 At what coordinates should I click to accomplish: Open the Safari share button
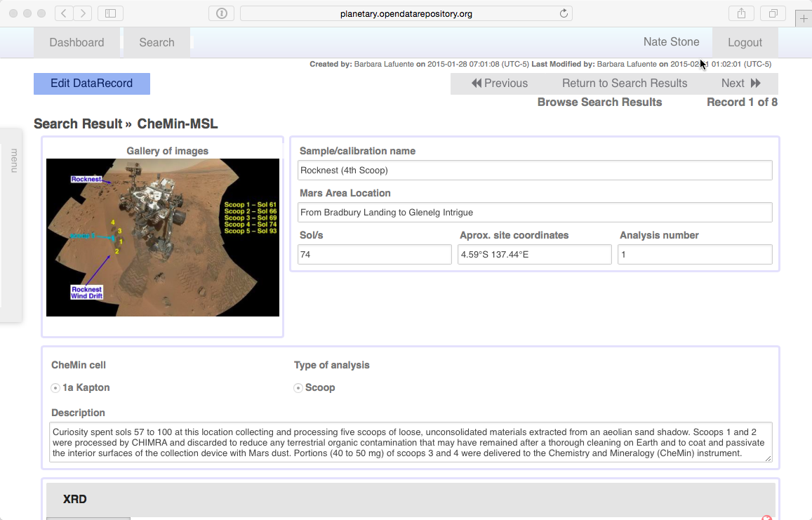click(742, 13)
